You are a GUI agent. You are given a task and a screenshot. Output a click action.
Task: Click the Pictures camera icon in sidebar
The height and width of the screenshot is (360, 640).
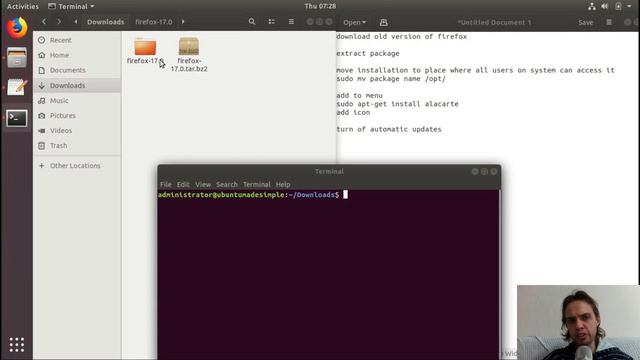click(x=42, y=116)
